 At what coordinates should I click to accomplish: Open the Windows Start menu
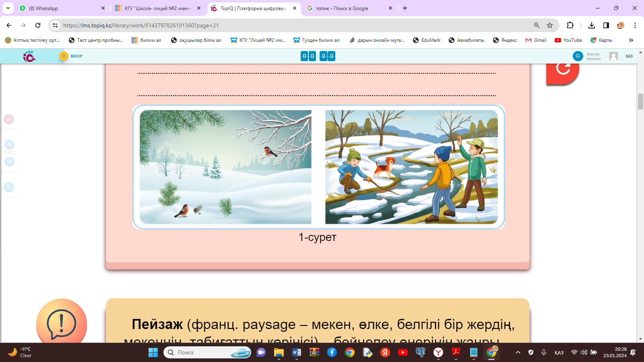click(x=153, y=352)
